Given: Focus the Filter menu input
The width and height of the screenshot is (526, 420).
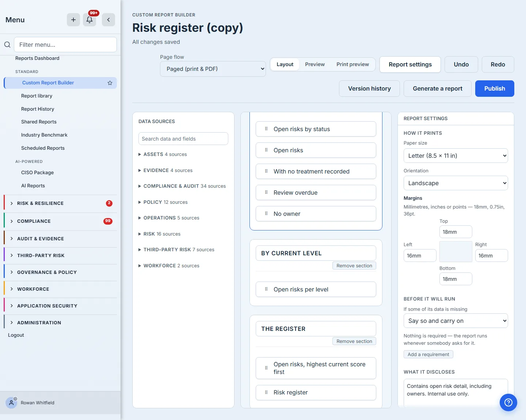Looking at the screenshot, I should pos(65,45).
